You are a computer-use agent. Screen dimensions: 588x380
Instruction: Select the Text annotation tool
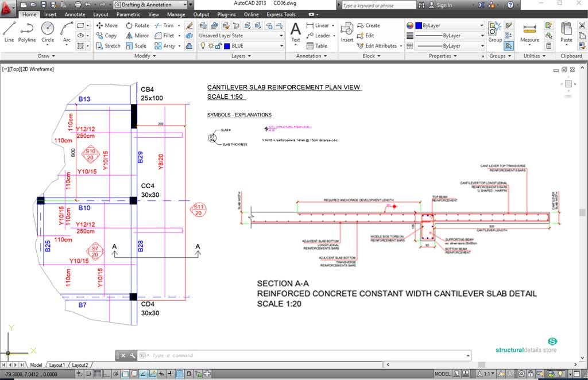[x=295, y=32]
